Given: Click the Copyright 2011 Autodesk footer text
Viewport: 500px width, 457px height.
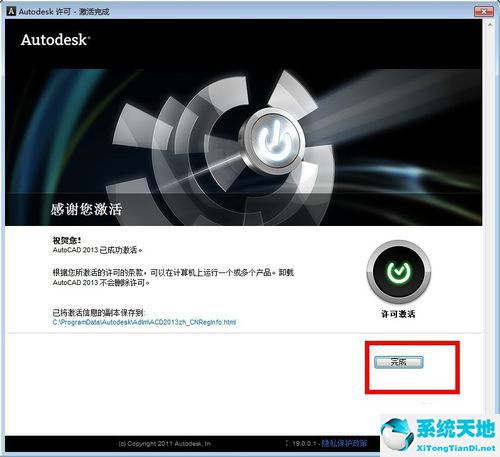Looking at the screenshot, I should coord(165,444).
